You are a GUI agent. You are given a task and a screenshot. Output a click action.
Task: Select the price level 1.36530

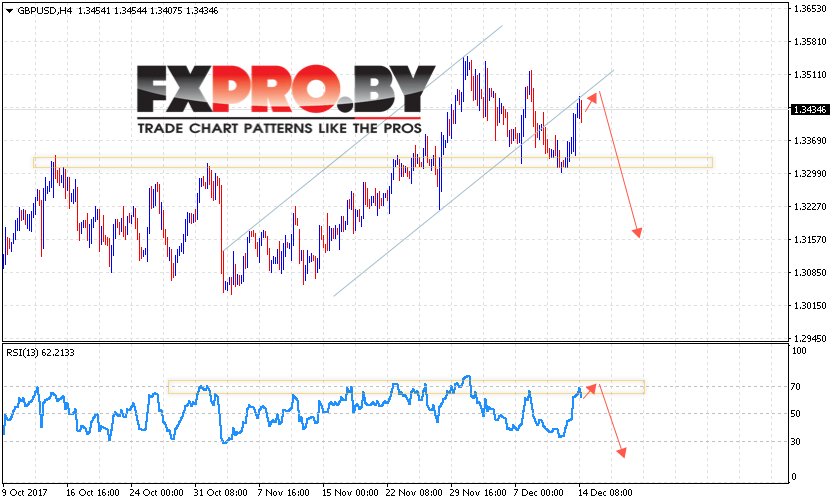[810, 9]
